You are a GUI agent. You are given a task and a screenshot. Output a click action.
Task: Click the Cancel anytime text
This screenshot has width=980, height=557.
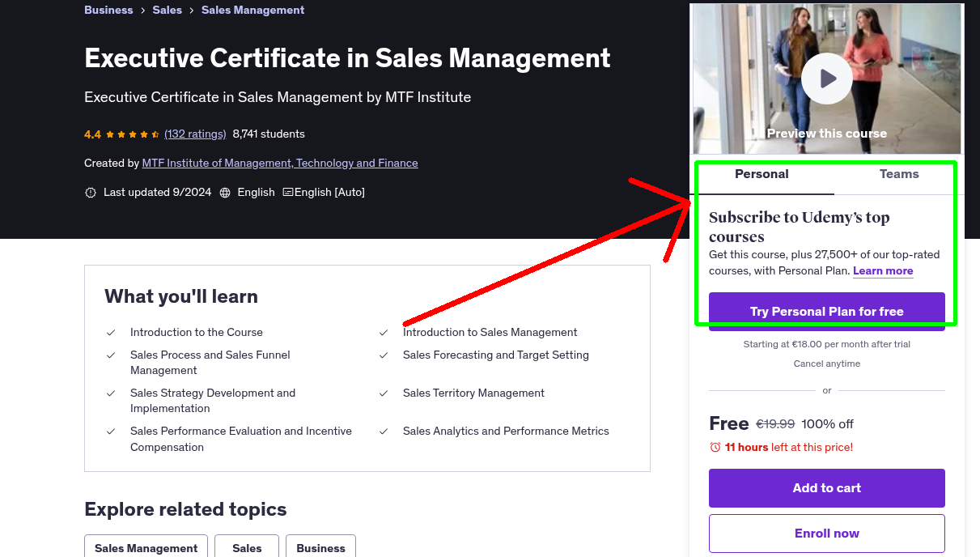pos(827,364)
